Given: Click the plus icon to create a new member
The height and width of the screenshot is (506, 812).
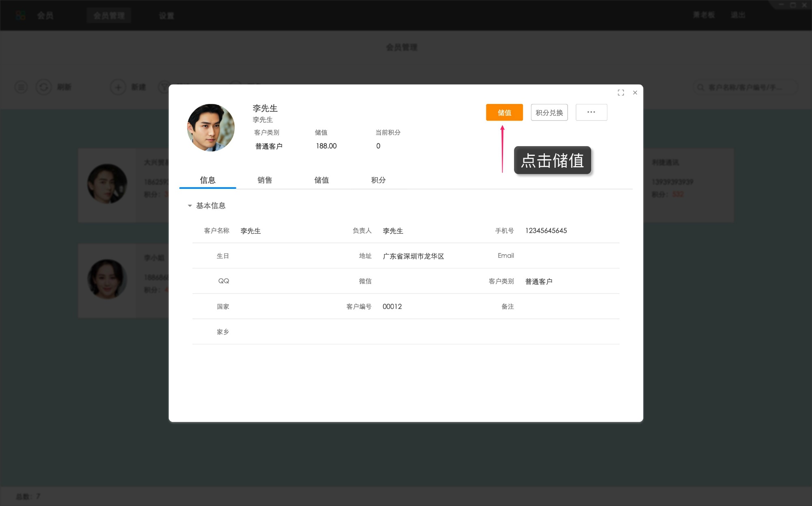Looking at the screenshot, I should [x=118, y=87].
